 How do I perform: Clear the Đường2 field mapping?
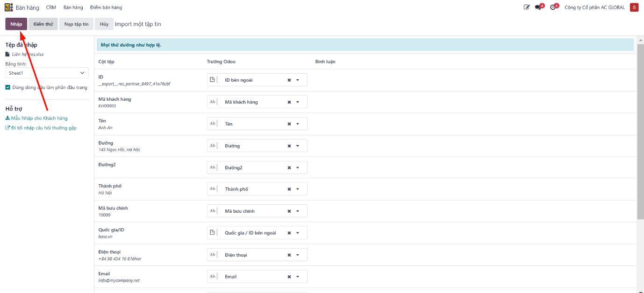(289, 168)
